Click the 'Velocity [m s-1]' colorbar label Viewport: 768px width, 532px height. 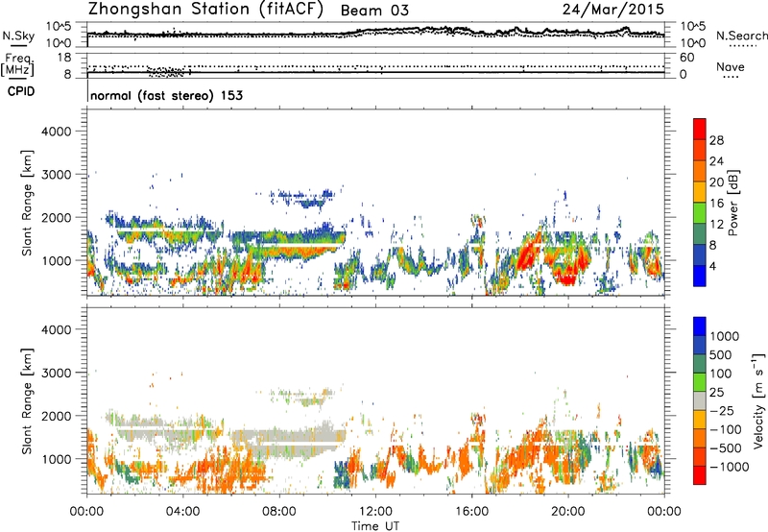[x=758, y=400]
